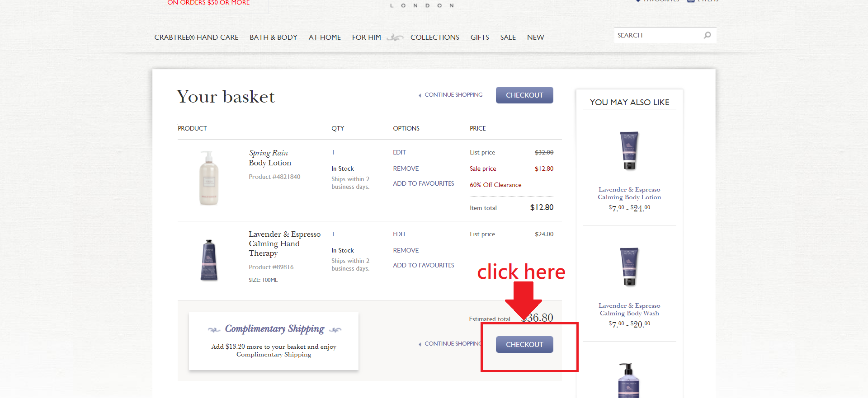This screenshot has width=868, height=398.
Task: Open the At Home menu
Action: tap(325, 37)
